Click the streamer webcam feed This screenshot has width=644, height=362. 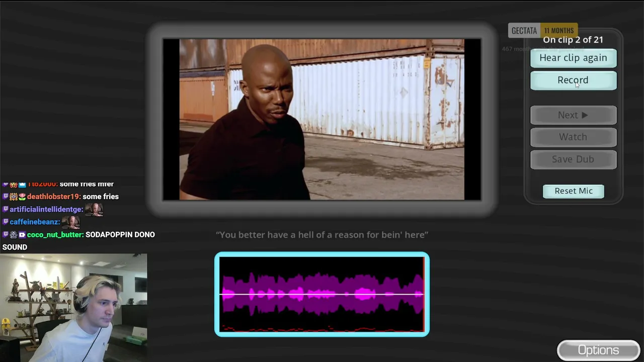pyautogui.click(x=73, y=308)
